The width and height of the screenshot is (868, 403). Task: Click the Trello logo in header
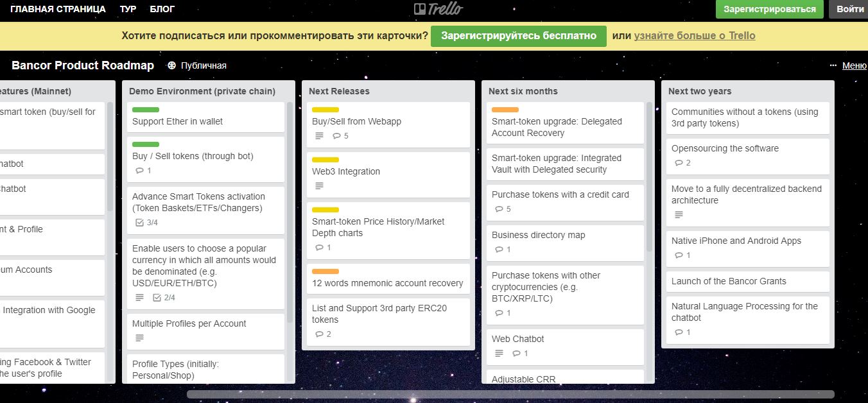coord(438,8)
